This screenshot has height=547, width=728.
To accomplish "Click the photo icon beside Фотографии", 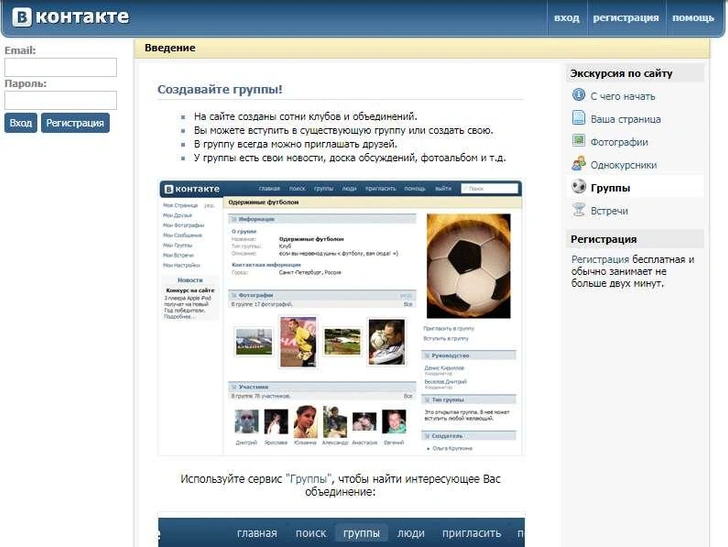I will 578,141.
